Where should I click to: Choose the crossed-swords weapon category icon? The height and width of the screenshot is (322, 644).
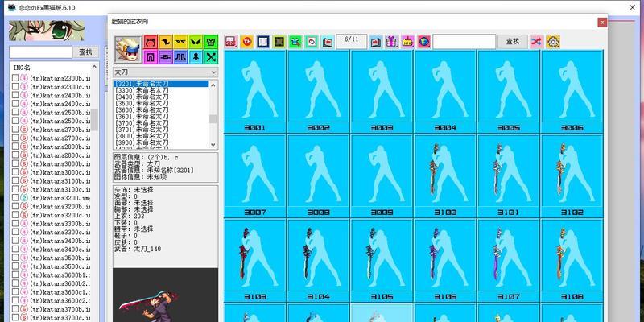[x=211, y=57]
